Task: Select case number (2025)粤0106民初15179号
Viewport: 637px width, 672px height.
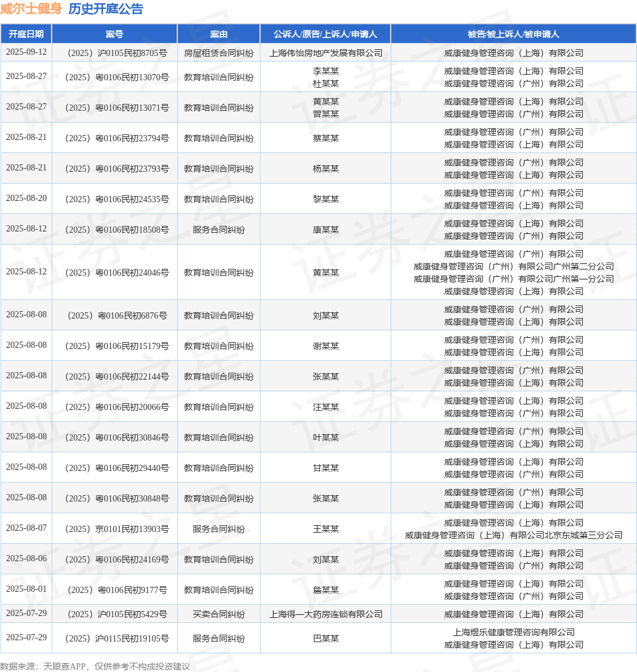Action: coord(117,346)
